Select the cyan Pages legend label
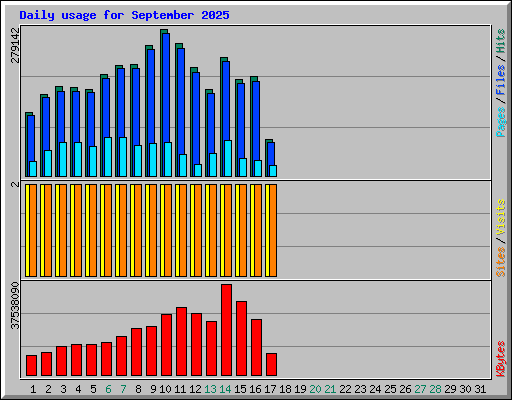Viewport: 512px width, 400px height. pos(500,122)
